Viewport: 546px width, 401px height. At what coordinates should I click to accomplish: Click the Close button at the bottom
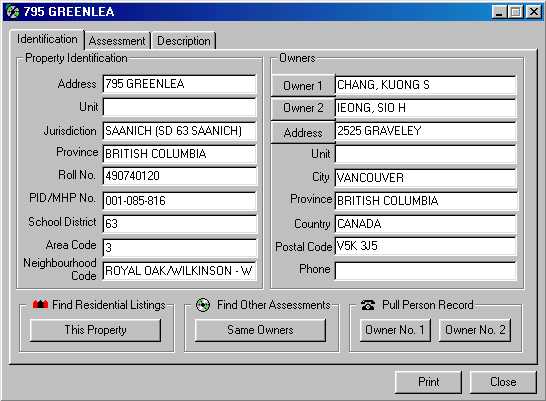pos(503,382)
